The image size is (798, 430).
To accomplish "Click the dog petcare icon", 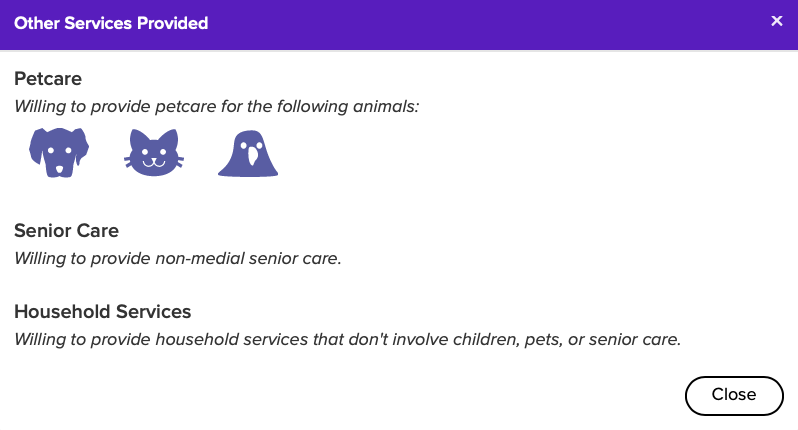I will 59,153.
